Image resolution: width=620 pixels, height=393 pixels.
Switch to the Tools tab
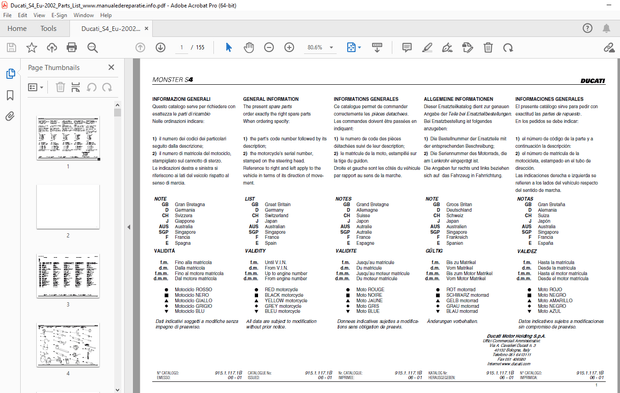48,28
